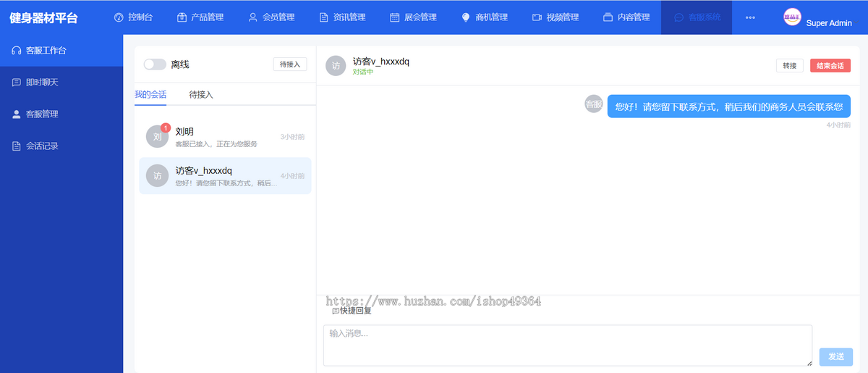Open the 访客v_hxxxdq conversation row
Image resolution: width=868 pixels, height=373 pixels.
[225, 176]
